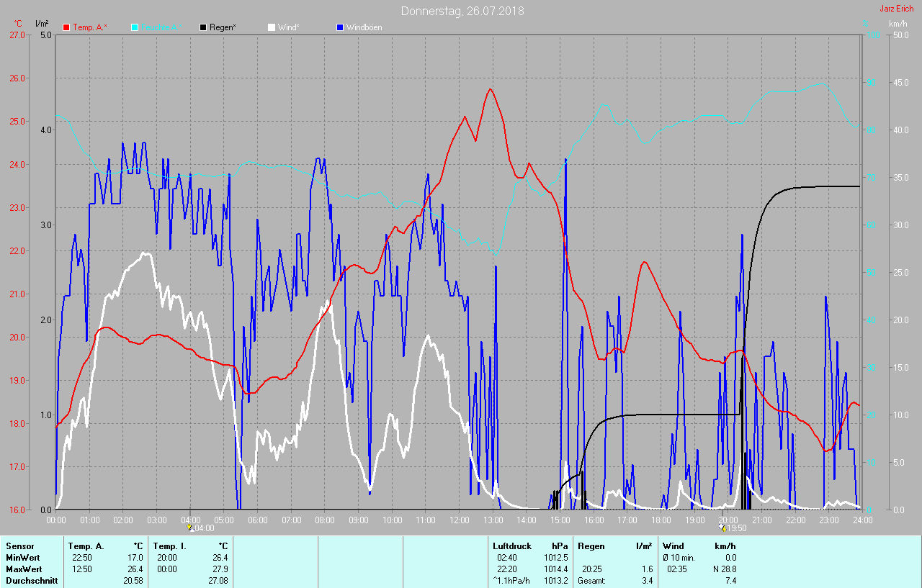Image resolution: width=922 pixels, height=588 pixels.
Task: Click the red Temp. A. legend square
Action: tap(66, 27)
